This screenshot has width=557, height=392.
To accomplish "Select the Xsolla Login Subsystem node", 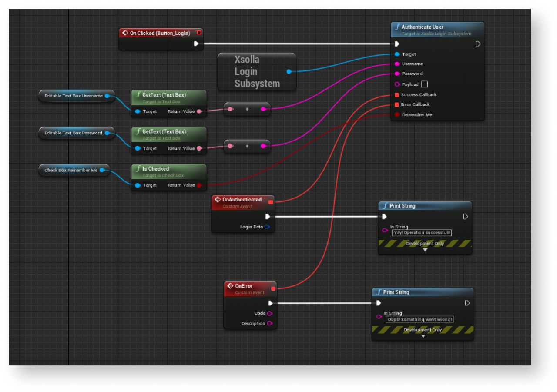I will pos(257,72).
